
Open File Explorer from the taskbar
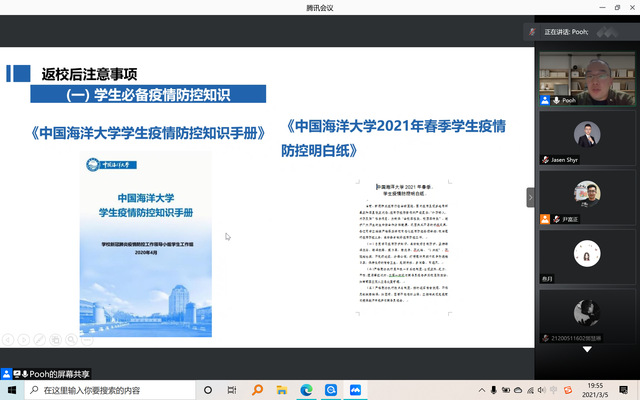coord(281,390)
